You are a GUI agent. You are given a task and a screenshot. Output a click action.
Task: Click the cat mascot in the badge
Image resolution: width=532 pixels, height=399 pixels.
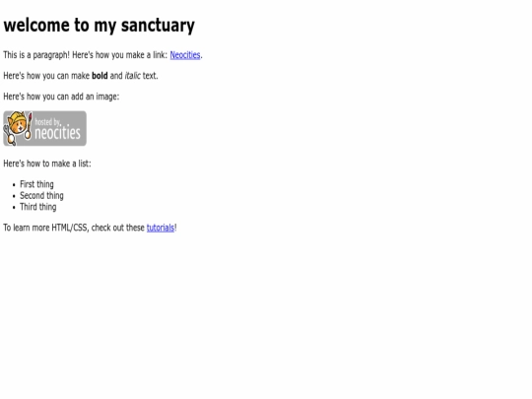click(18, 128)
